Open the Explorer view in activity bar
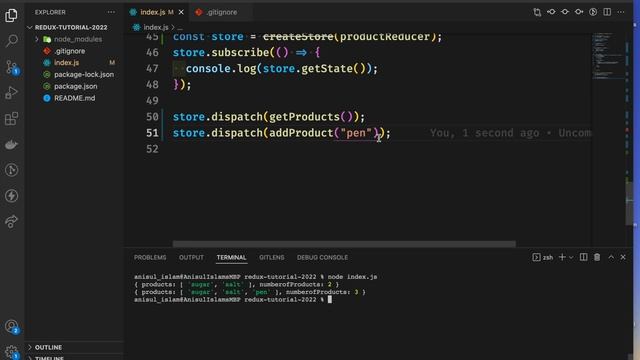Viewport: 640px width, 360px height. pyautogui.click(x=11, y=16)
